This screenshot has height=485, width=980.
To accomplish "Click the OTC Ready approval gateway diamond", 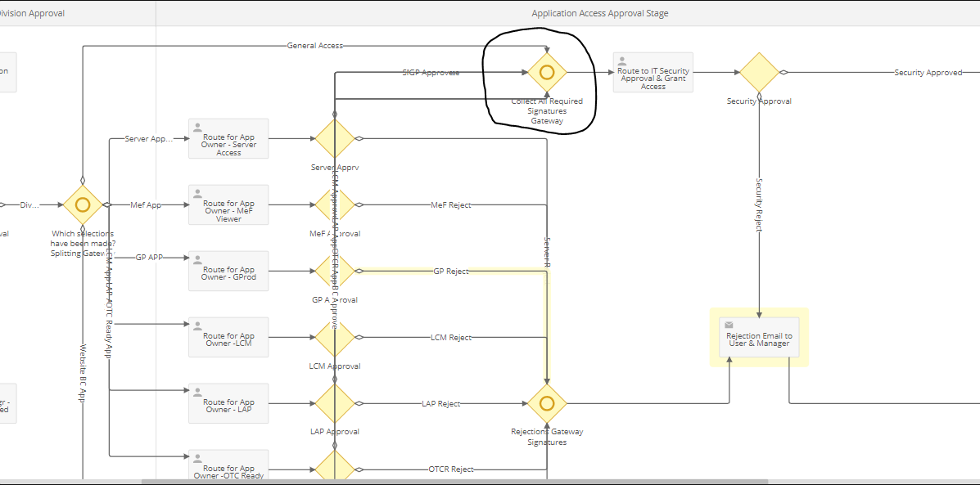I will click(x=334, y=467).
